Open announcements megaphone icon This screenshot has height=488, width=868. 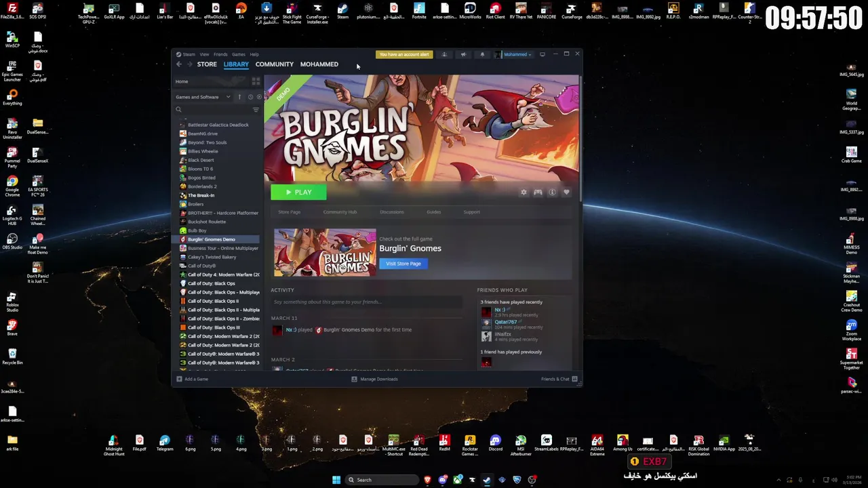coord(463,54)
